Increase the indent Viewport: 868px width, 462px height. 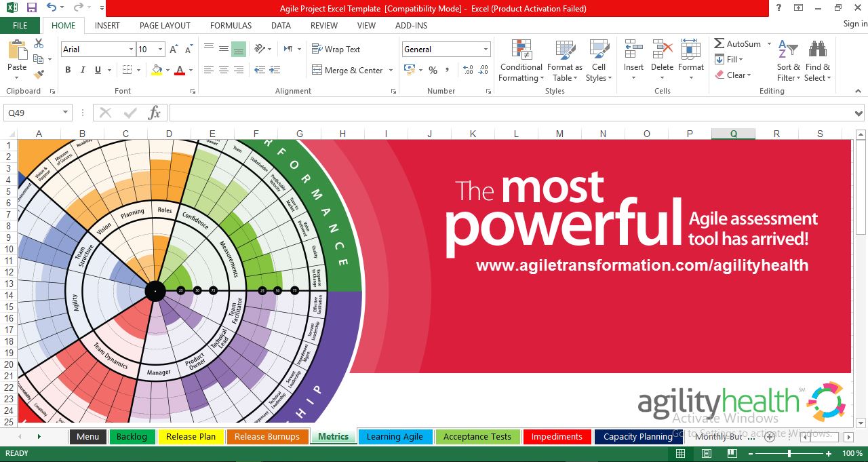coord(274,70)
